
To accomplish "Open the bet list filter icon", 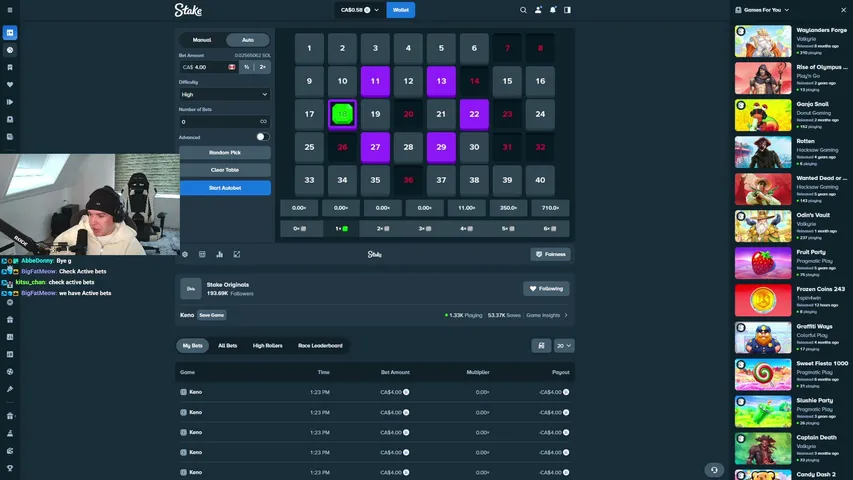I will pyautogui.click(x=541, y=346).
